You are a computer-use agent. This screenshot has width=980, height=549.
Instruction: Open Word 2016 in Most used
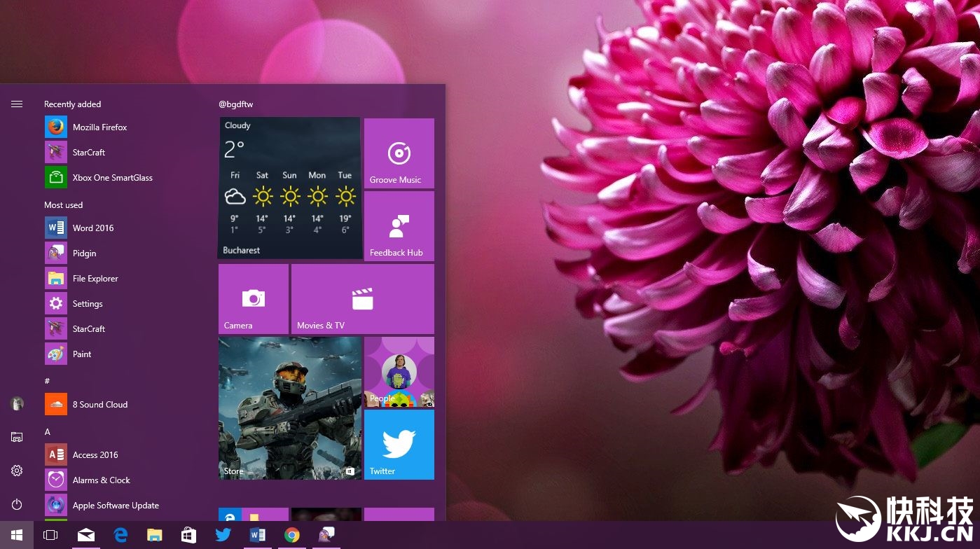click(x=92, y=228)
